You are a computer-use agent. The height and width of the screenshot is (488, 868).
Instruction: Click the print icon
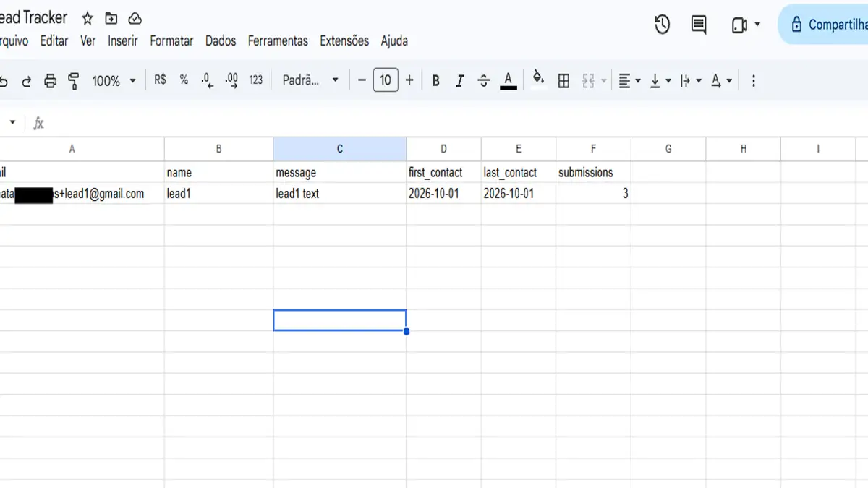click(x=50, y=81)
